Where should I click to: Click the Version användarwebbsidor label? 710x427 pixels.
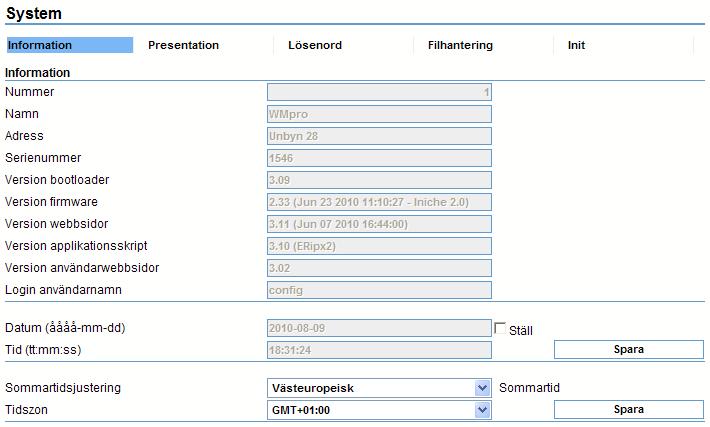click(82, 268)
